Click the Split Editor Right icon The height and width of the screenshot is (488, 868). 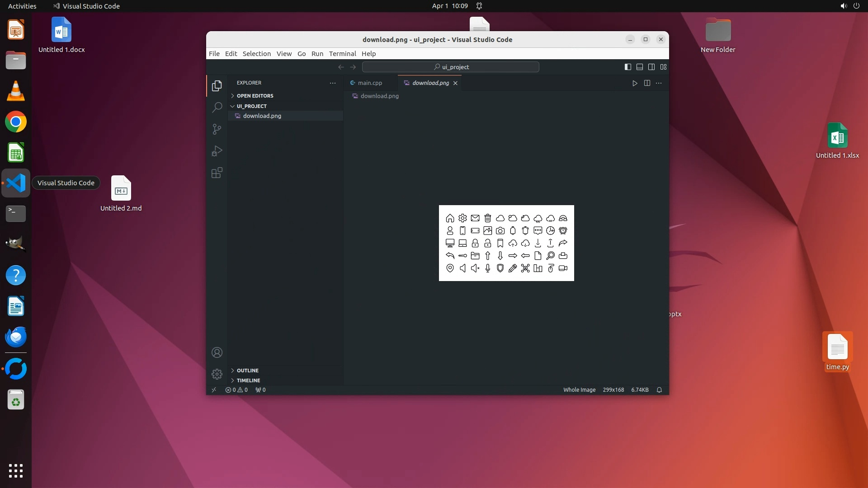tap(647, 83)
